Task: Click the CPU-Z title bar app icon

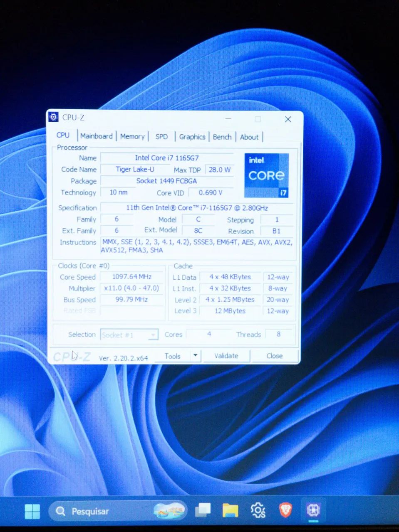Action: (54, 117)
